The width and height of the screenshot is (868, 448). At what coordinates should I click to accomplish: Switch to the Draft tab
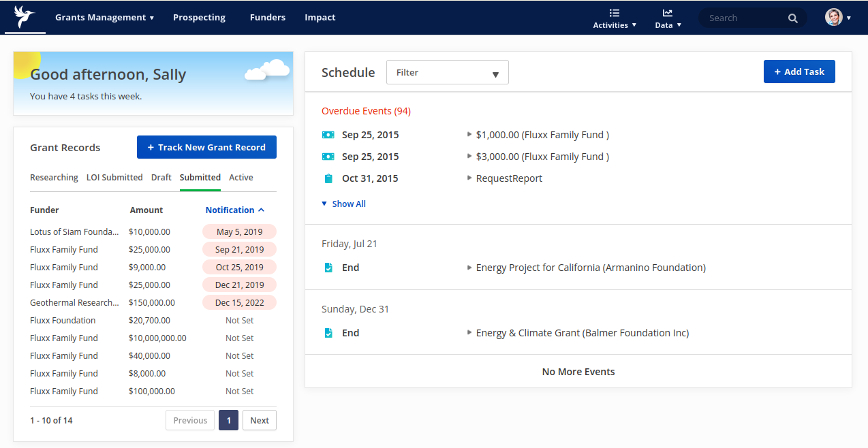(x=161, y=177)
